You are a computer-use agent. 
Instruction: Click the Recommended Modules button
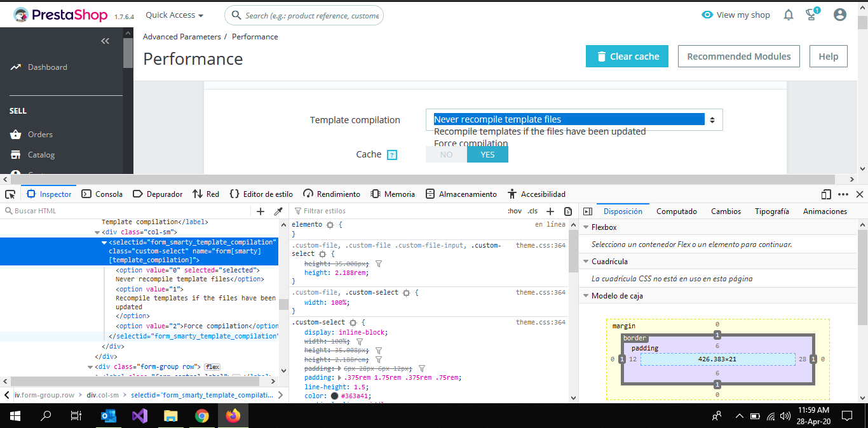(738, 56)
